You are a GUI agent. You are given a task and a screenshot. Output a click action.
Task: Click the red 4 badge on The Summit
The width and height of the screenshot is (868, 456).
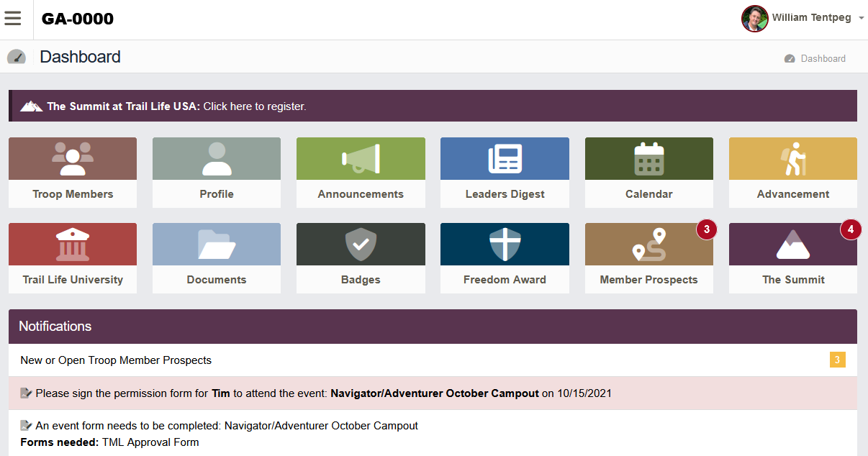click(x=851, y=229)
